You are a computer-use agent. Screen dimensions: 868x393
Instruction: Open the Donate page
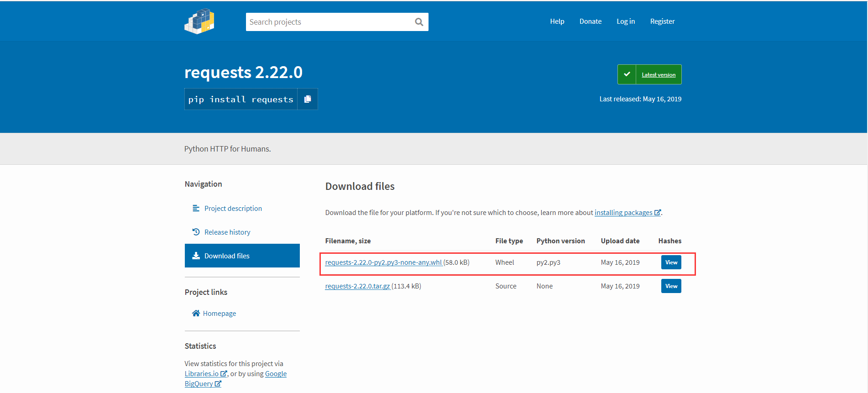(x=591, y=21)
